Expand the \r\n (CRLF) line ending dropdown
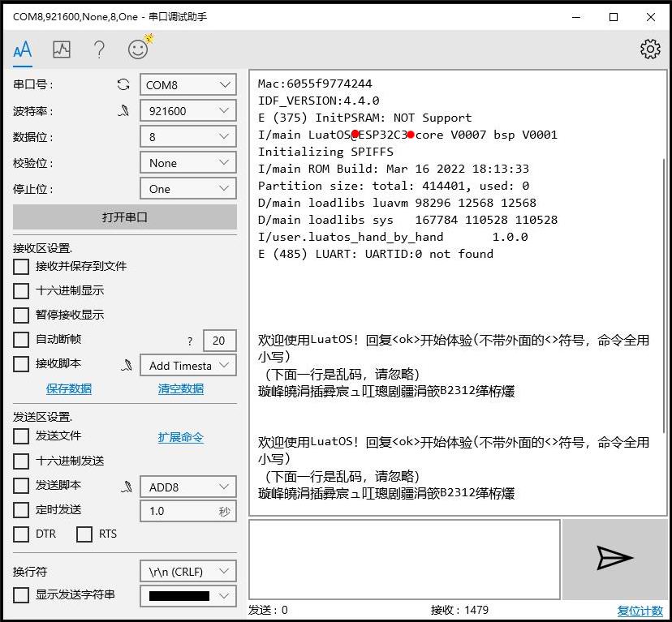The width and height of the screenshot is (672, 622). tap(188, 572)
